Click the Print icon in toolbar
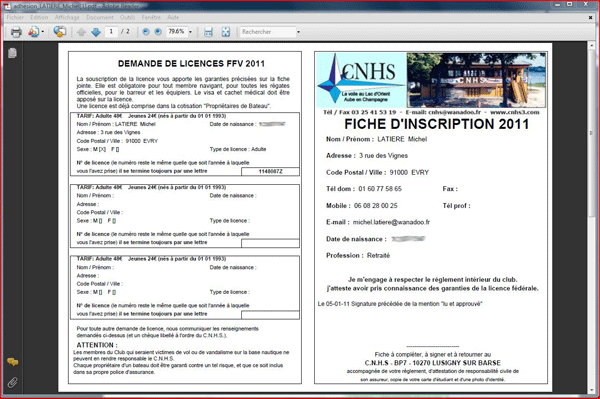The width and height of the screenshot is (600, 399). tap(16, 32)
